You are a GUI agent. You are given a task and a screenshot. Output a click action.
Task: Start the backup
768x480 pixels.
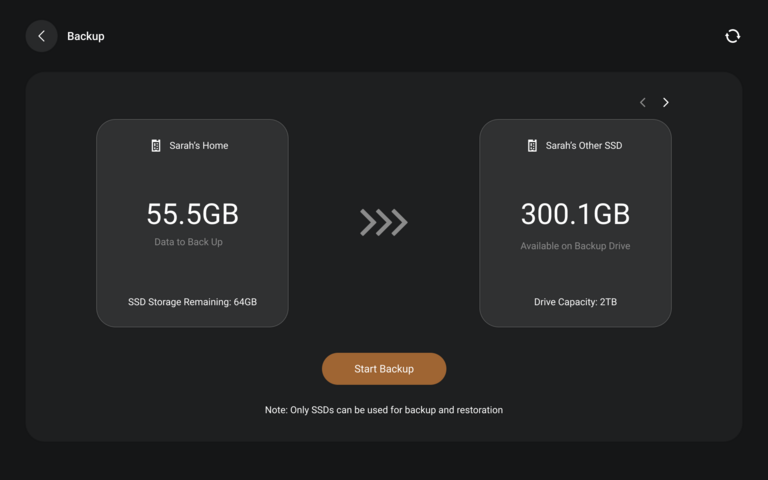coord(384,369)
